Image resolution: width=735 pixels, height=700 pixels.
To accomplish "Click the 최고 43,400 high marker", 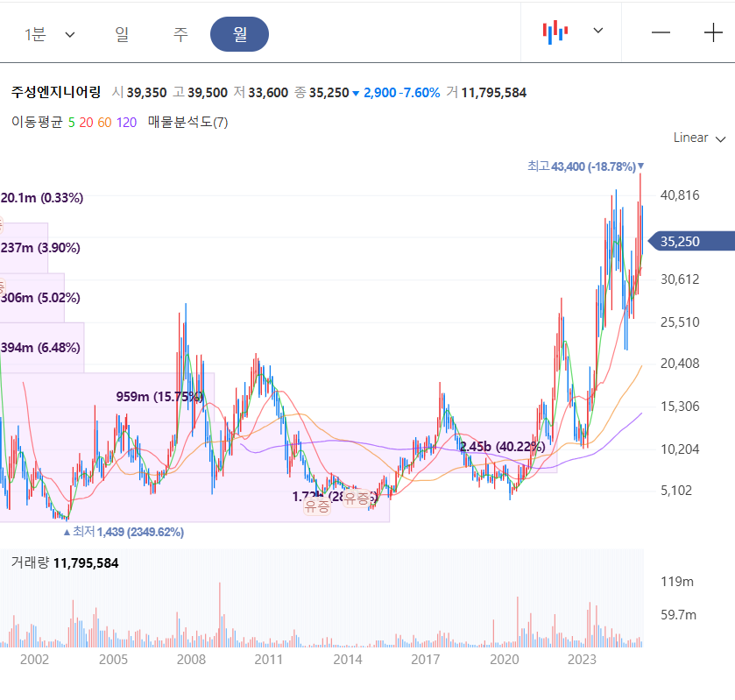I will [585, 166].
